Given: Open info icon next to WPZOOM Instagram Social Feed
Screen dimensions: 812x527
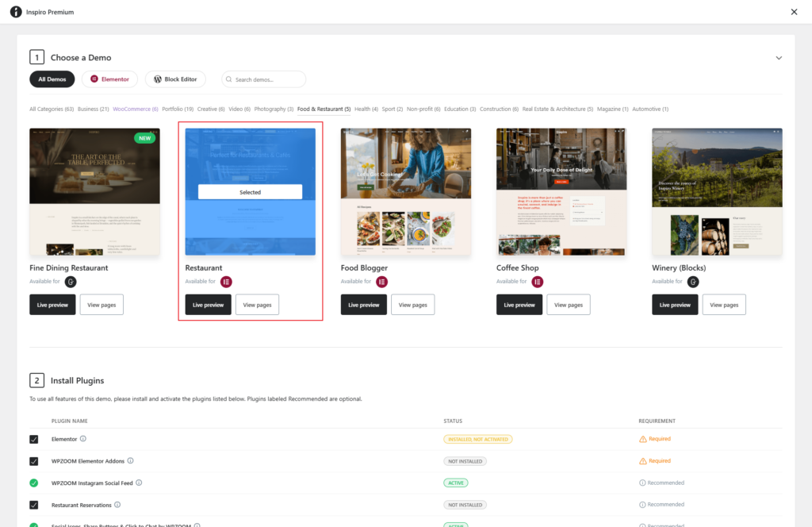Looking at the screenshot, I should (139, 483).
